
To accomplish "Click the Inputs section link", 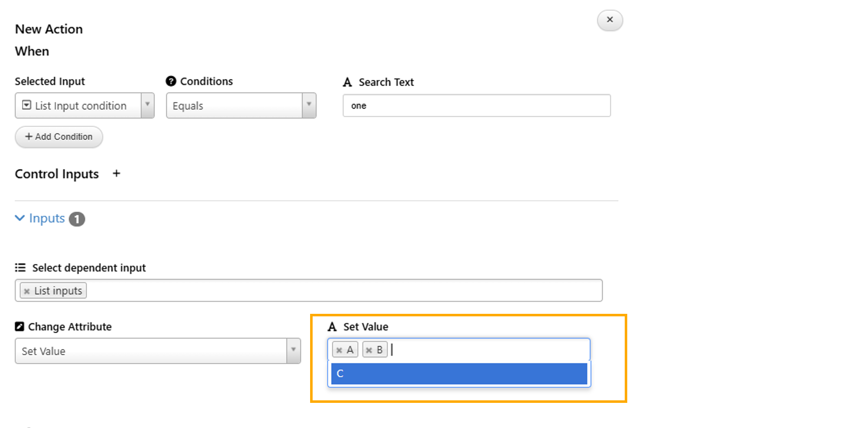I will [x=47, y=218].
